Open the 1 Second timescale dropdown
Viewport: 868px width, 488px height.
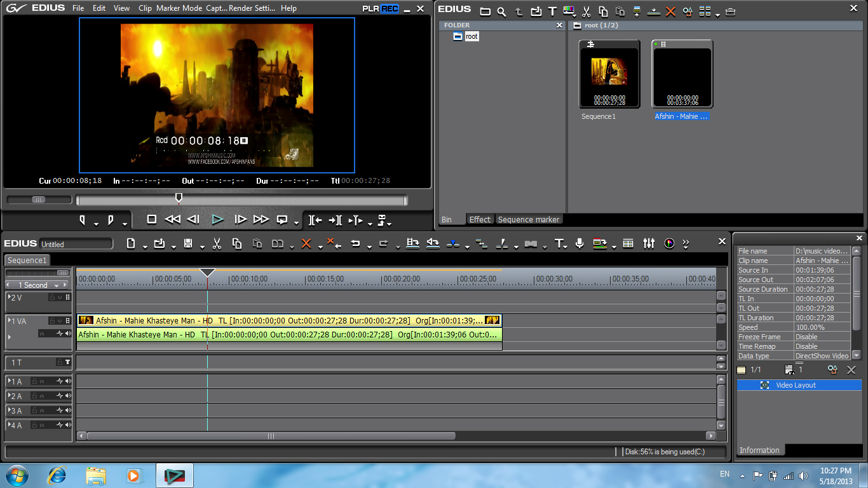[57, 285]
